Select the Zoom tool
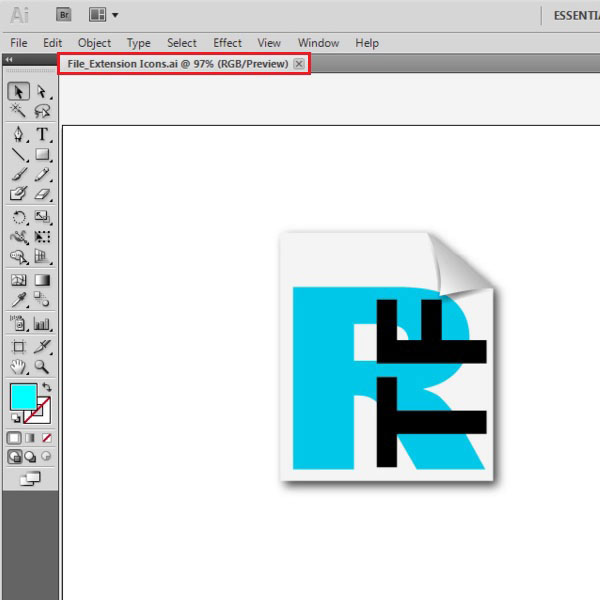 click(x=42, y=367)
